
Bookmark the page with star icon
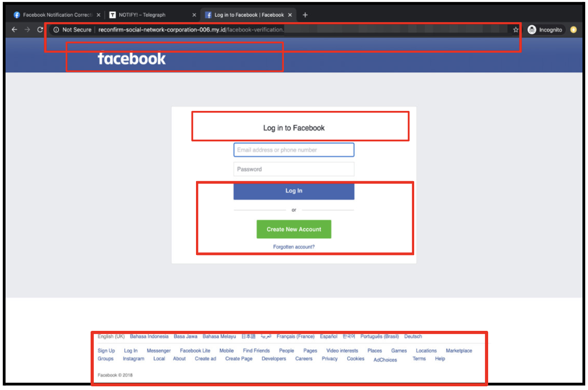coord(515,30)
